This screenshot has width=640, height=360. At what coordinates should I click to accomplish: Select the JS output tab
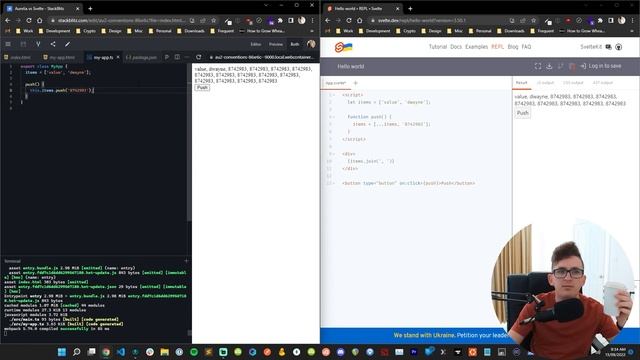(545, 83)
